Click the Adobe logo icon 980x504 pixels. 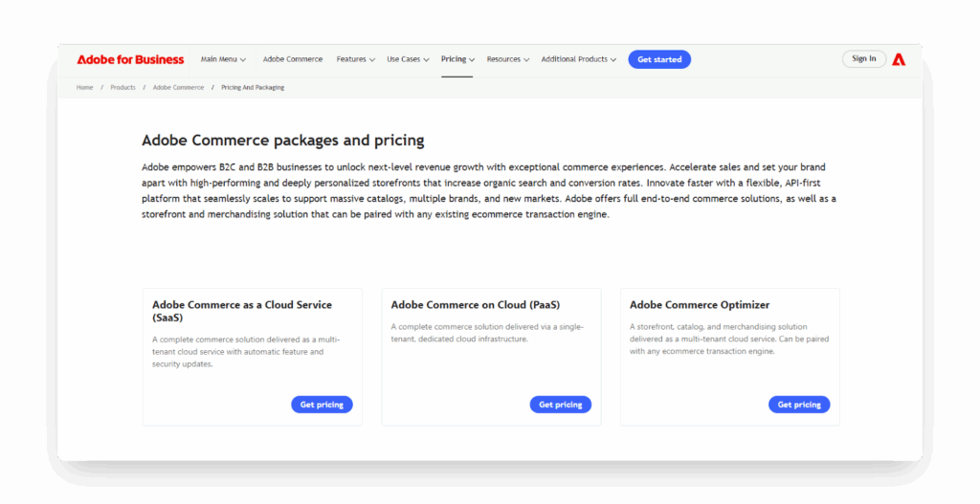click(899, 59)
